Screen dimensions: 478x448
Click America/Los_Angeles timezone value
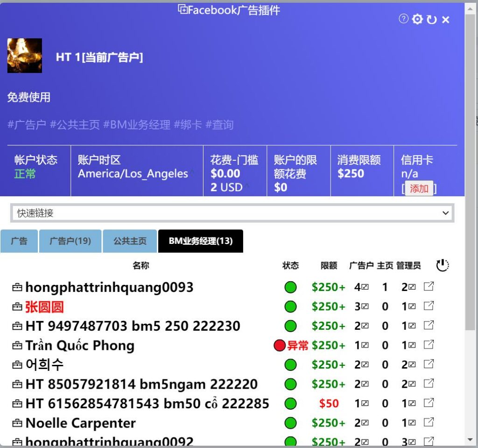133,174
